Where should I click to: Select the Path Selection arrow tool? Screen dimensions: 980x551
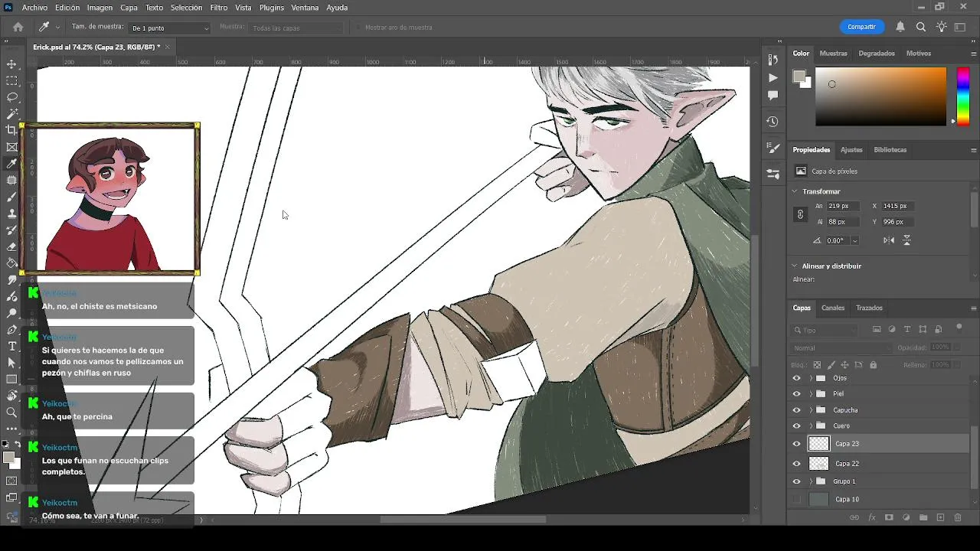(x=11, y=363)
